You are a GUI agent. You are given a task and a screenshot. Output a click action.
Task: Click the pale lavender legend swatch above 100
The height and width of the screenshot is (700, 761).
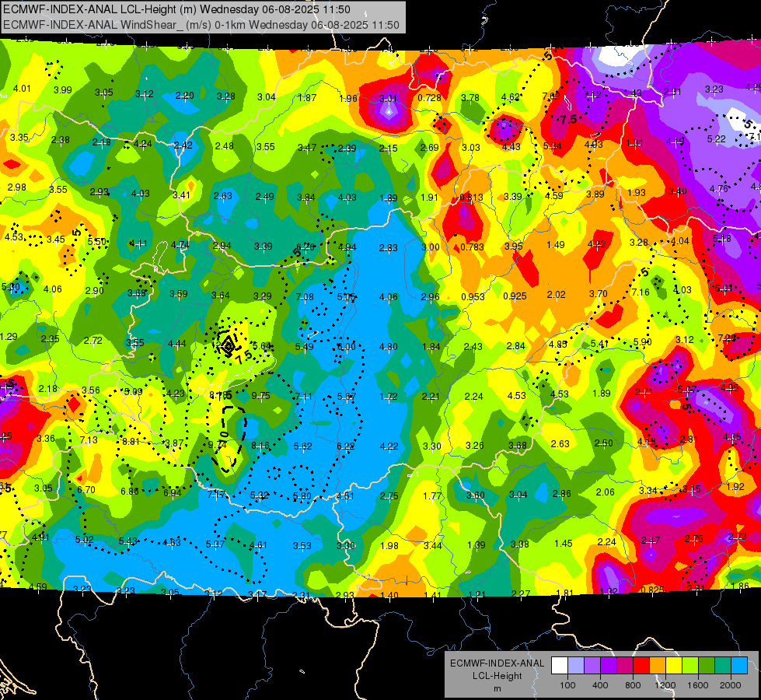point(575,666)
